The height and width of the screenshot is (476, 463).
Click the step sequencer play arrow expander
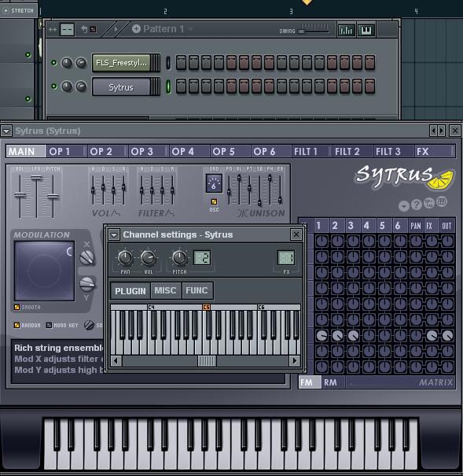pos(116,29)
